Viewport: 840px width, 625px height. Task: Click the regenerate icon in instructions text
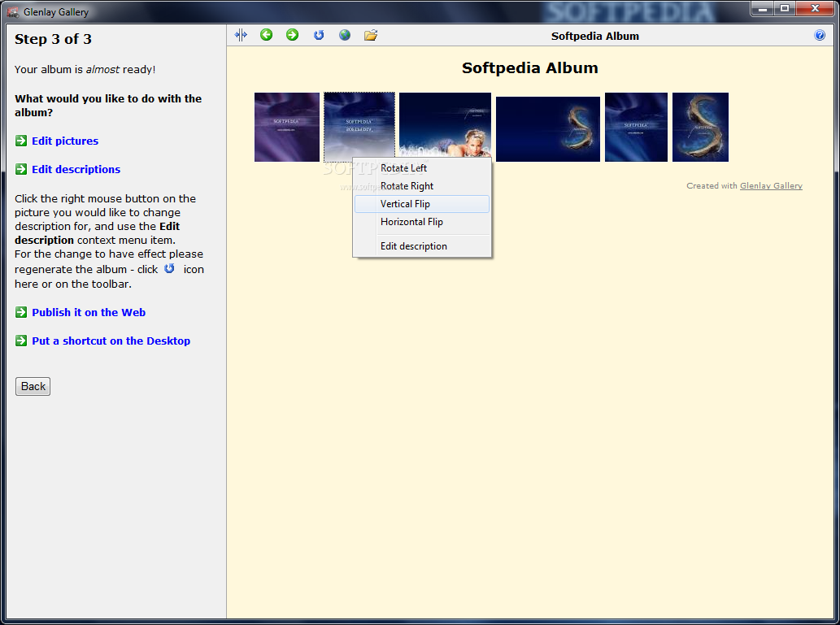169,268
